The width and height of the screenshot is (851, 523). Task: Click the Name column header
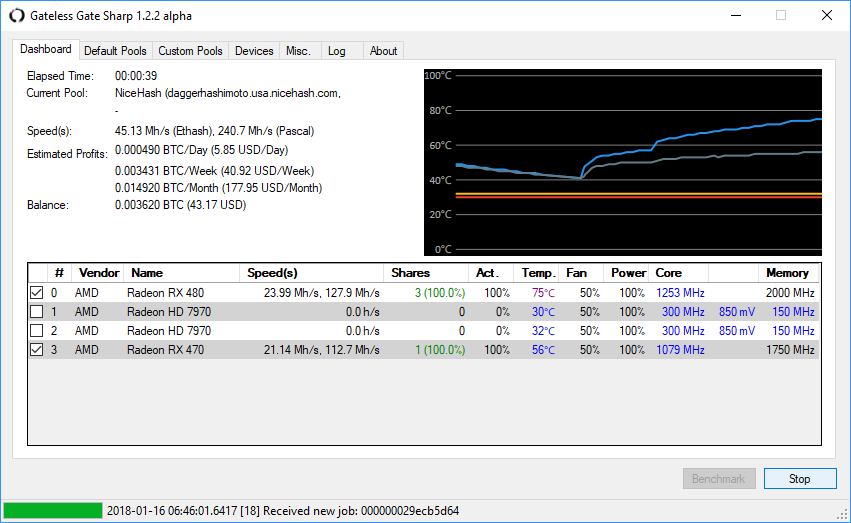coord(181,273)
